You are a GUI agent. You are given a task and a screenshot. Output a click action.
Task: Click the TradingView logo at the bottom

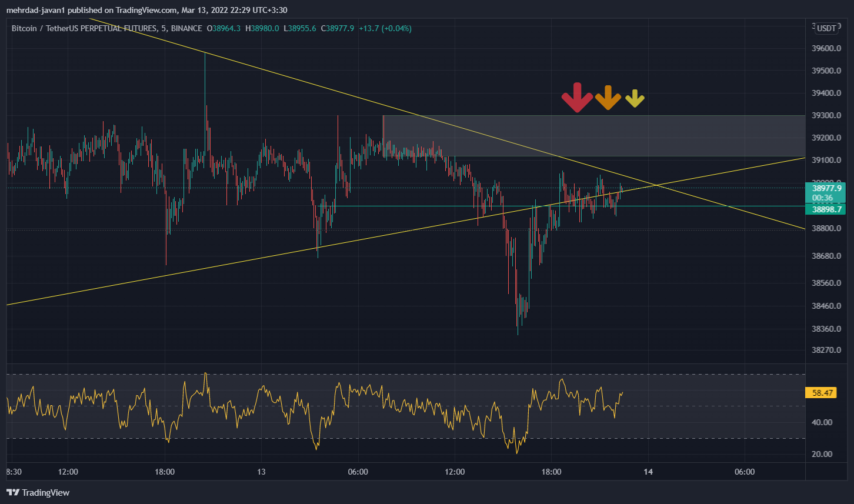(x=38, y=493)
